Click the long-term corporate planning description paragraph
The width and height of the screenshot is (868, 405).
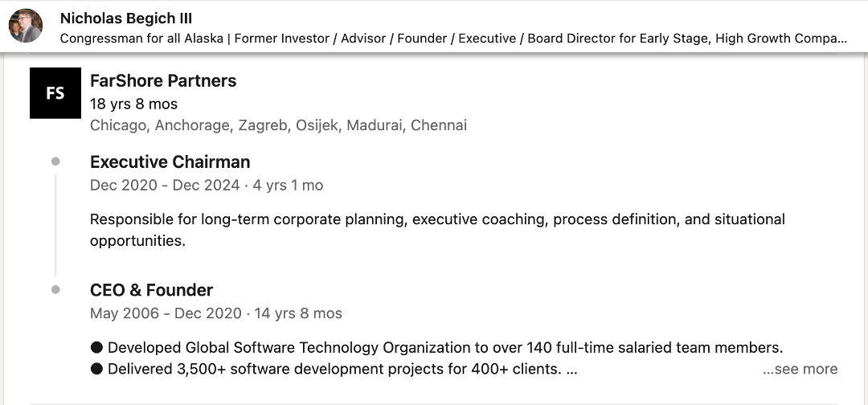point(437,230)
